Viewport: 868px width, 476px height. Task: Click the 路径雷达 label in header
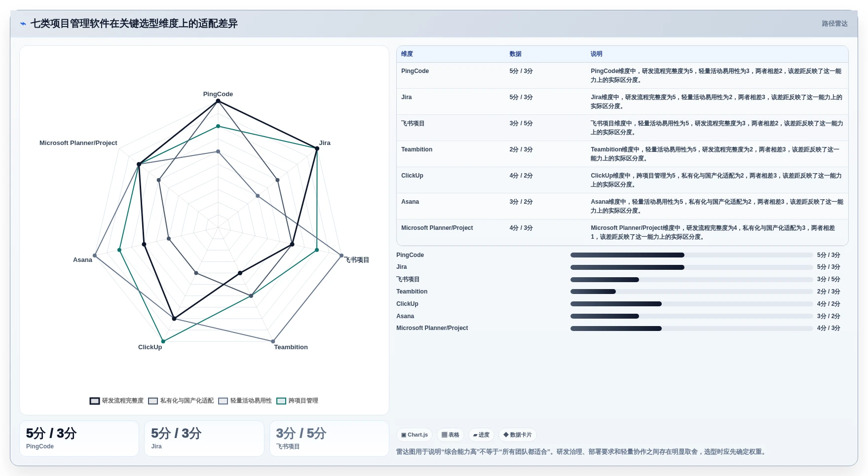coord(834,24)
